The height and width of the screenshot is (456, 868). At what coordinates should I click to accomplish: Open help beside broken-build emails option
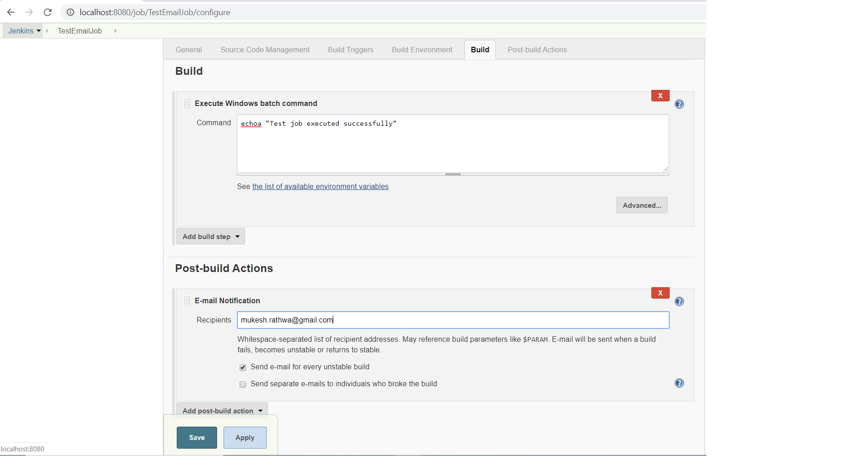[x=679, y=383]
